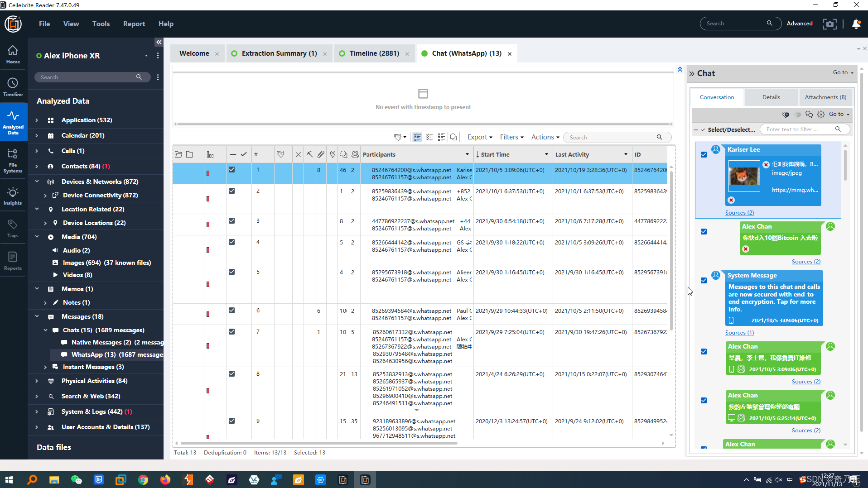The width and height of the screenshot is (868, 488).
Task: Expand the Instant Messages (3) node
Action: pos(45,367)
